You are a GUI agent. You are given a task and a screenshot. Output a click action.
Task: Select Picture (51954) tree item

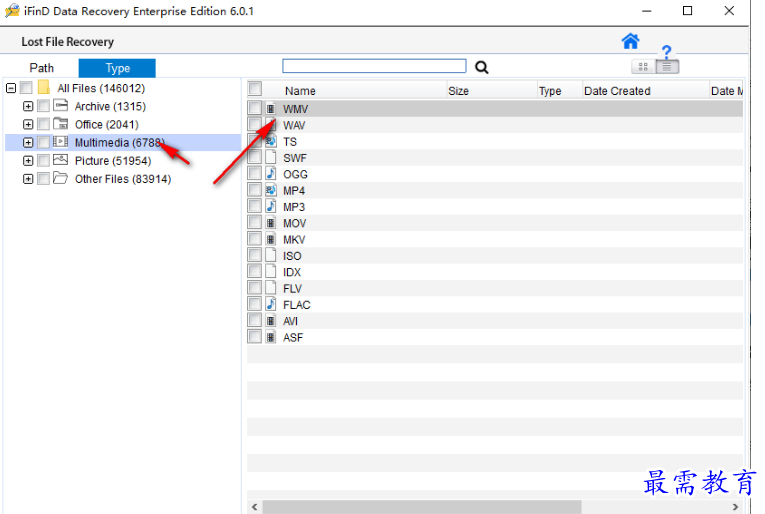[113, 160]
